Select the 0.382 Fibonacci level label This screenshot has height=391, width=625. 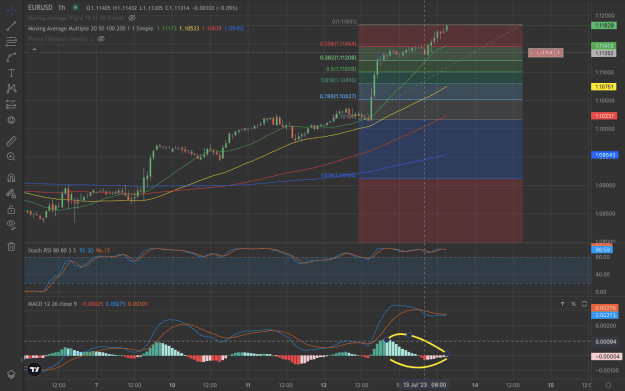click(x=338, y=58)
